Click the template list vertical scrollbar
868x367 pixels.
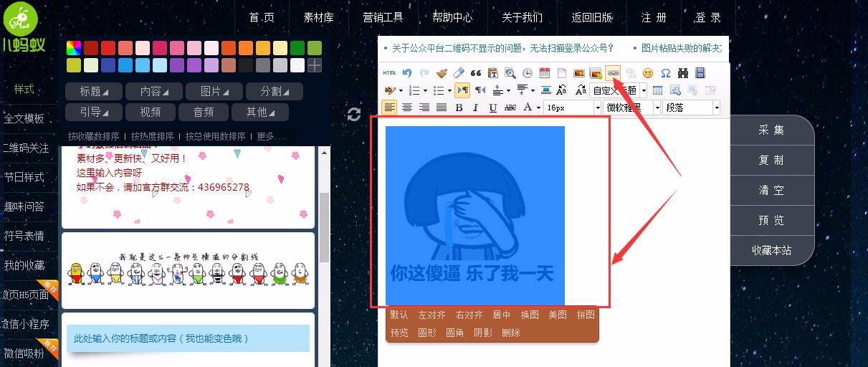[324, 228]
